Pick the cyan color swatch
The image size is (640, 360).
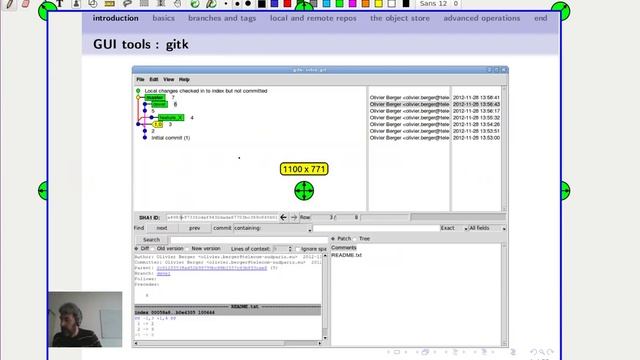[x=327, y=4]
